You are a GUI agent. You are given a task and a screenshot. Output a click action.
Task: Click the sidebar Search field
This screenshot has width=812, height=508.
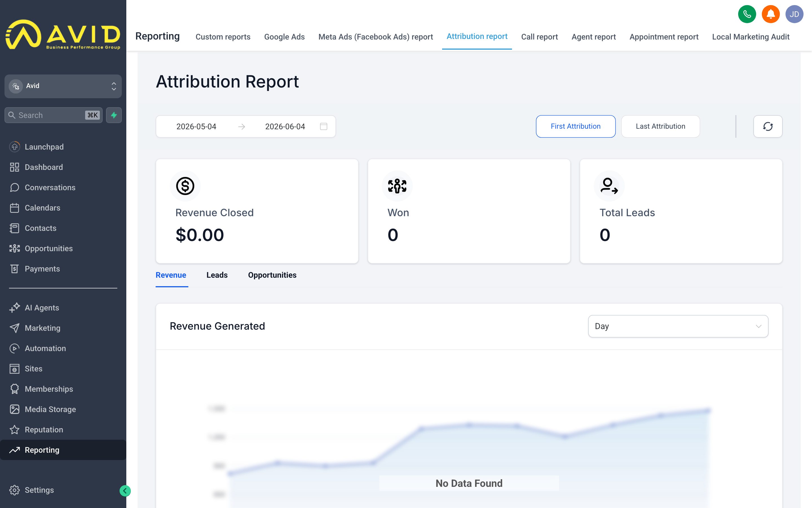pyautogui.click(x=53, y=115)
